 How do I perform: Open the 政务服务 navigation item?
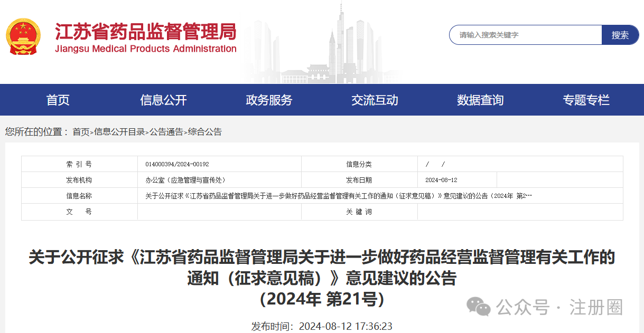269,100
